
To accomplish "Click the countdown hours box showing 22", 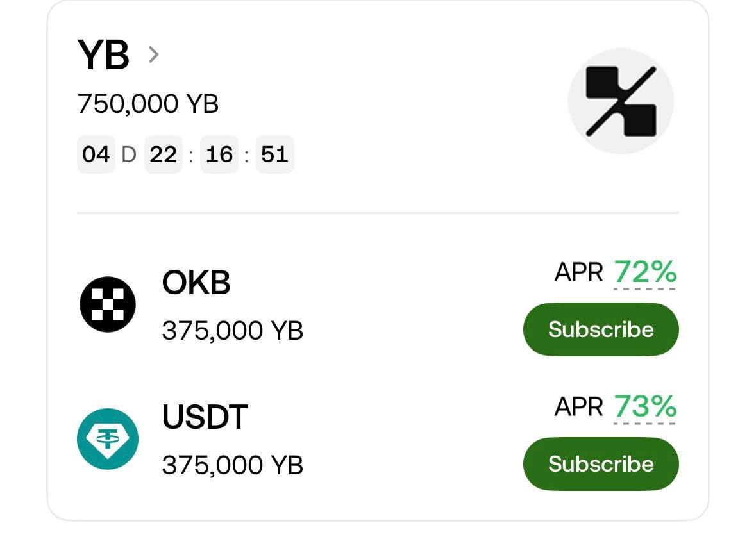I will pos(164,154).
